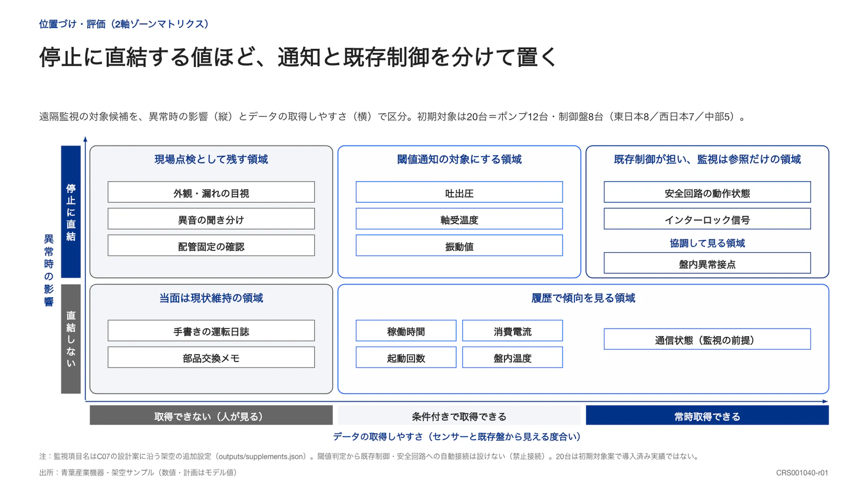This screenshot has height=488, width=868.
Task: Click the 盤内異常接点 box
Action: click(707, 264)
